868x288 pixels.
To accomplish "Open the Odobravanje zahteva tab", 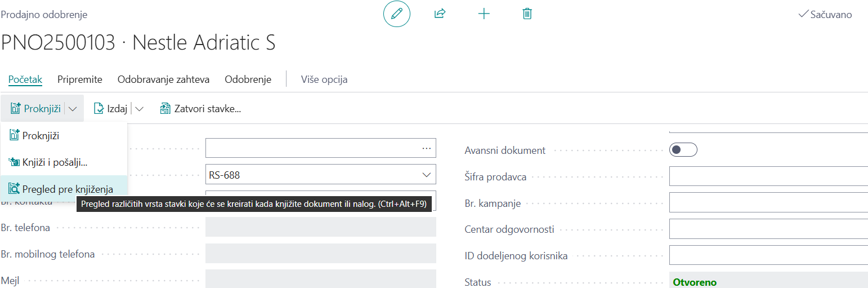I will (163, 79).
